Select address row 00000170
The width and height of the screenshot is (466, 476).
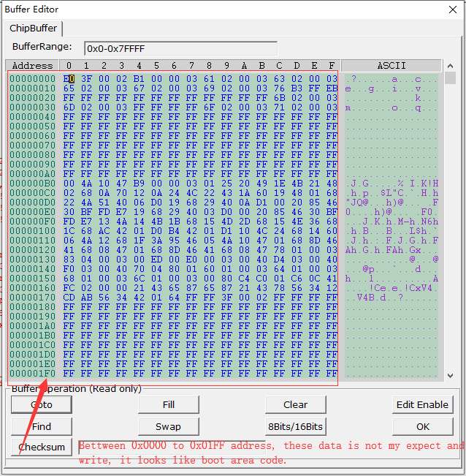[x=32, y=298]
